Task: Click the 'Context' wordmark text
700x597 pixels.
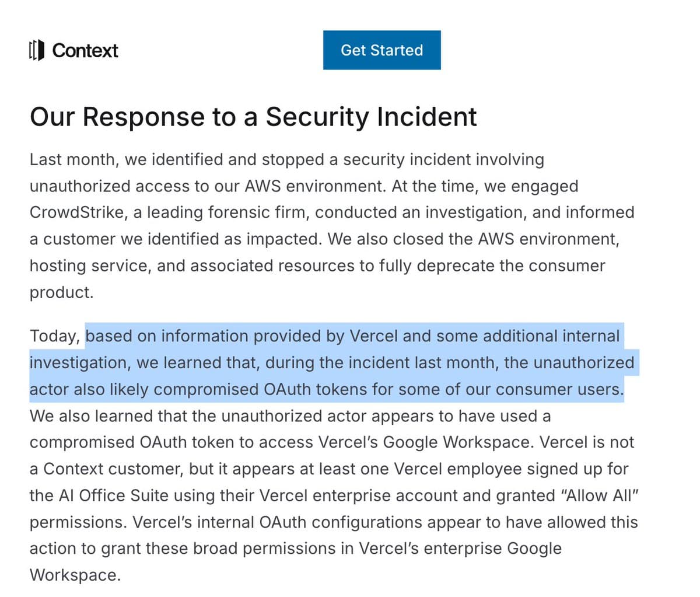Action: coord(85,51)
